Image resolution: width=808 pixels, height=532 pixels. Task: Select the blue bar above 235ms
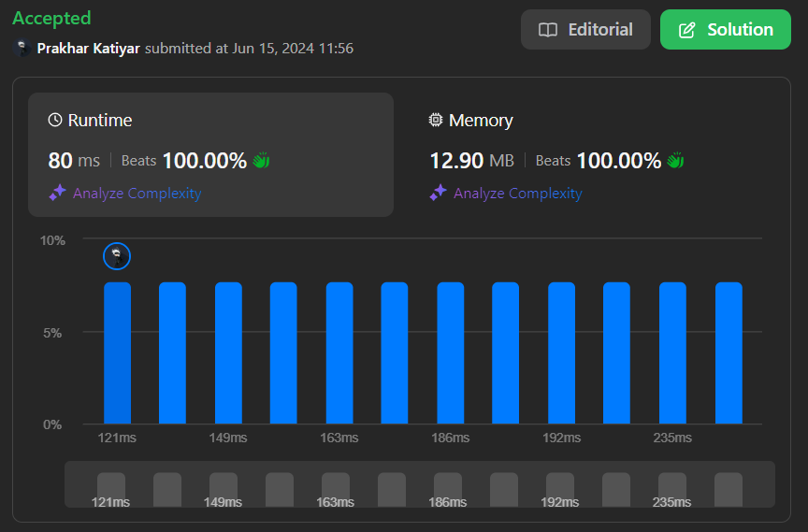[x=672, y=353]
